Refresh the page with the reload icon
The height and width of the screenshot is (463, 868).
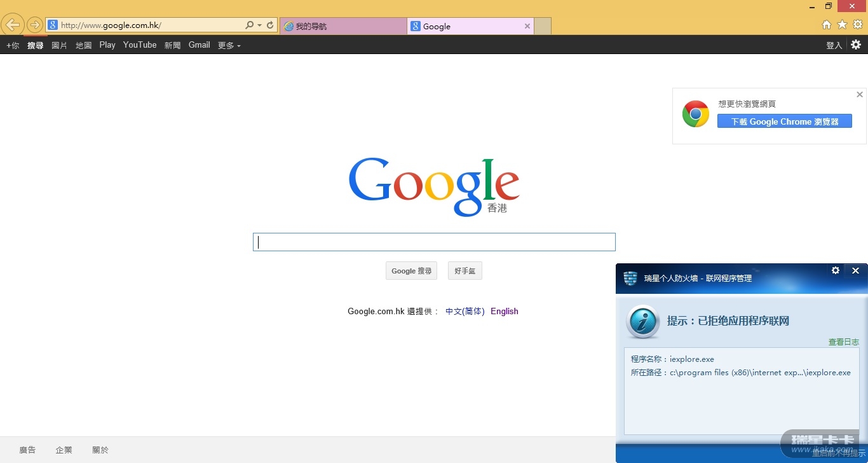[x=270, y=25]
